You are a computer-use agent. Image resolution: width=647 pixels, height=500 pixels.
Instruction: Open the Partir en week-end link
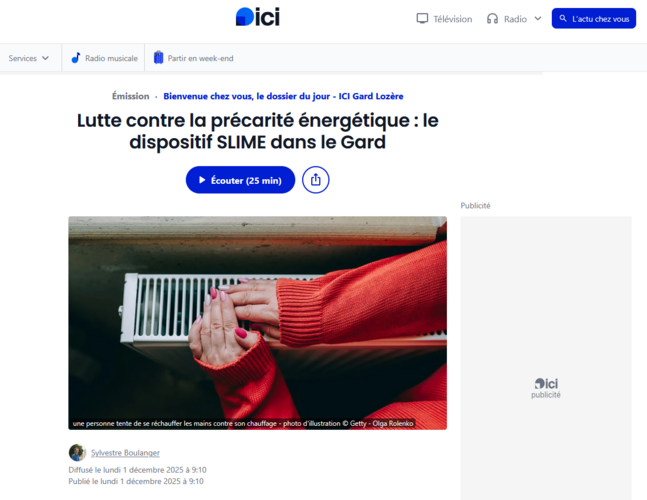pyautogui.click(x=194, y=58)
